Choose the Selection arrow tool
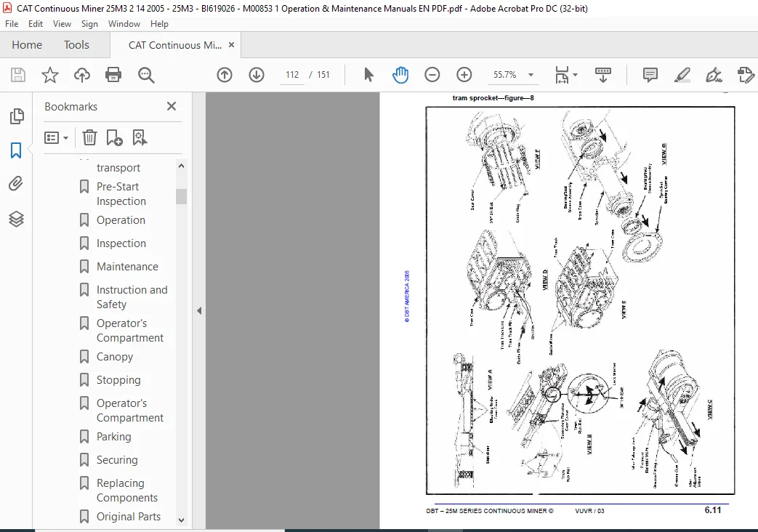 pos(368,75)
